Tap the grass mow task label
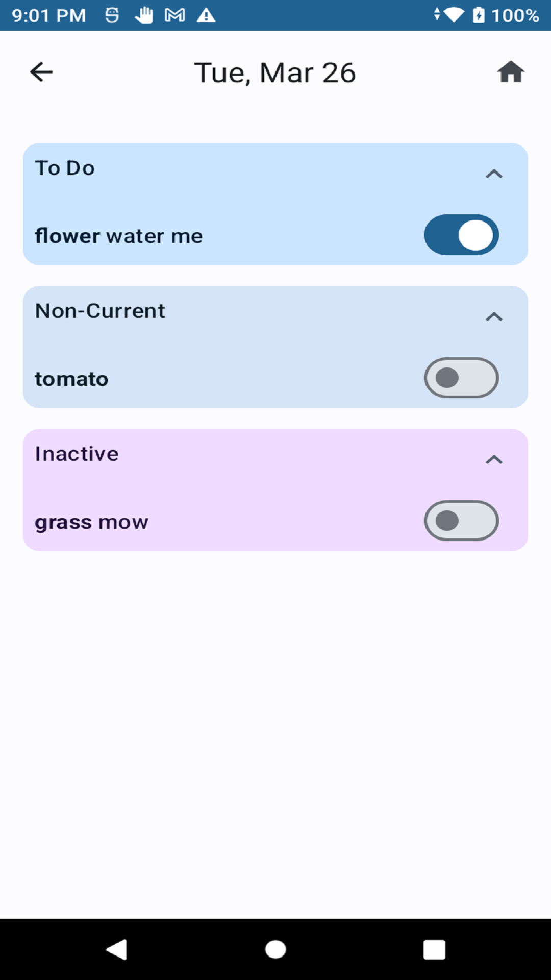 tap(92, 522)
